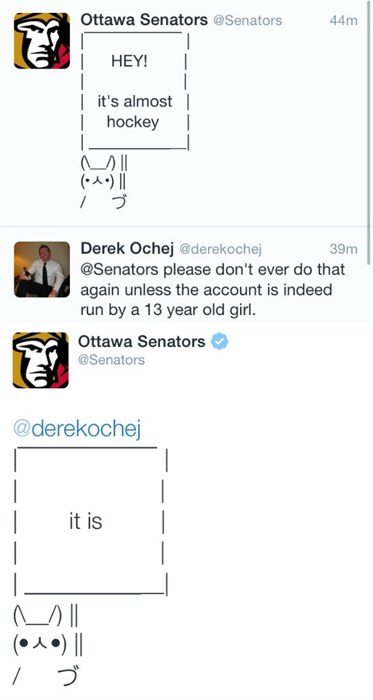
Task: Click the blue verified badge
Action: [219, 342]
